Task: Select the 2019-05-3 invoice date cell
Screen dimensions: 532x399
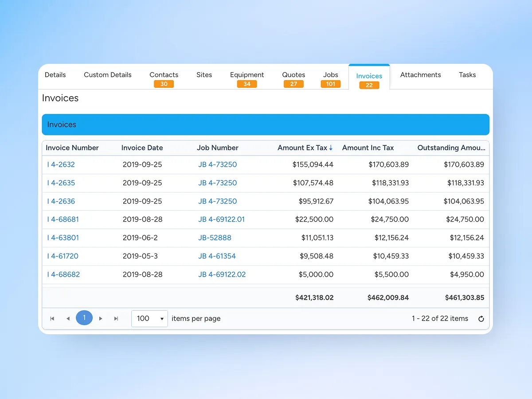Action: coord(141,256)
